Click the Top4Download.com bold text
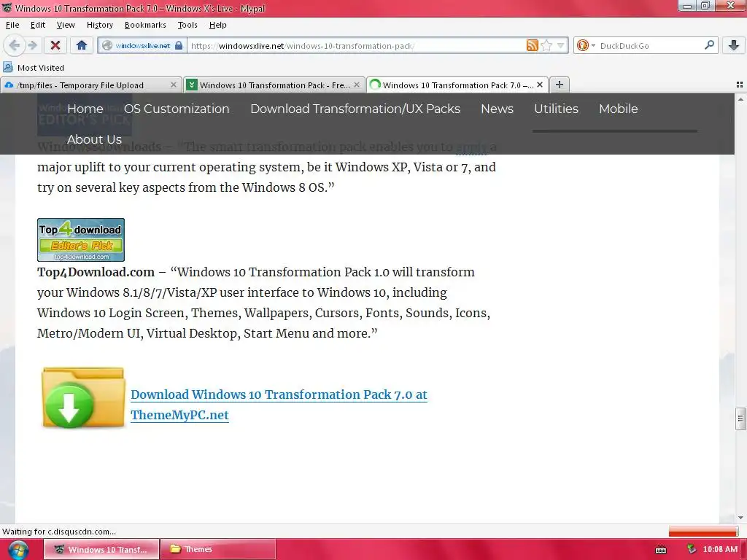 pyautogui.click(x=96, y=272)
